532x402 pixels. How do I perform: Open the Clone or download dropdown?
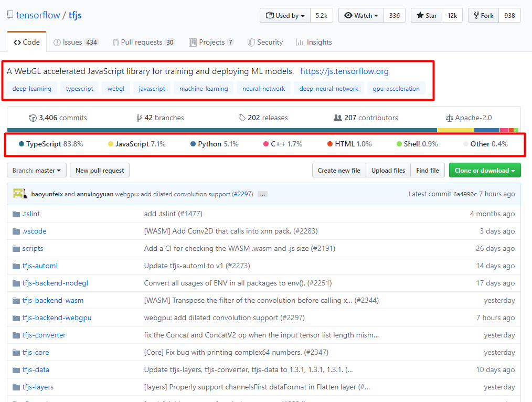[485, 170]
